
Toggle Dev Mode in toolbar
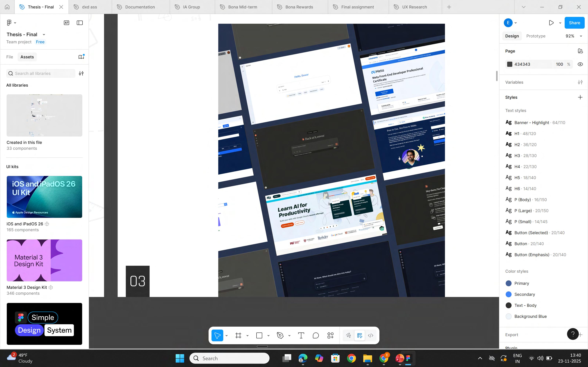[x=371, y=335]
